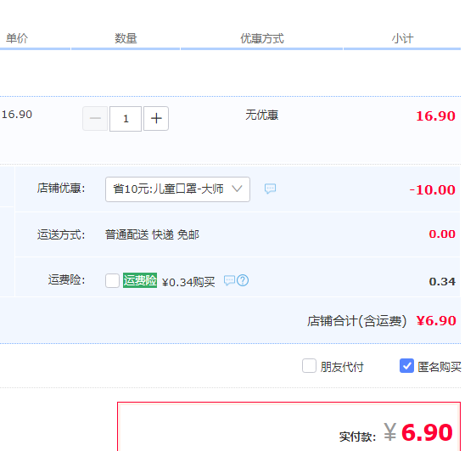Click the 普通配送 快递 免邮 text
Image resolution: width=476 pixels, height=451 pixels.
coord(152,234)
